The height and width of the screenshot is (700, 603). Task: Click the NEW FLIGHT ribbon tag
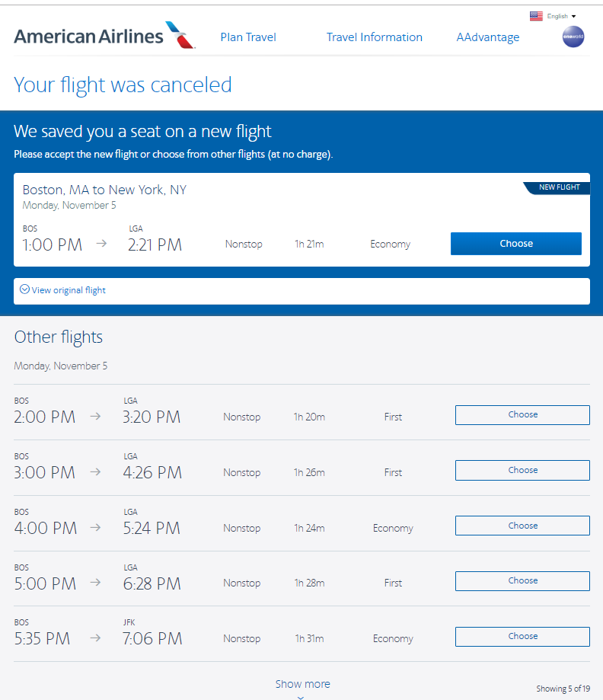[558, 187]
